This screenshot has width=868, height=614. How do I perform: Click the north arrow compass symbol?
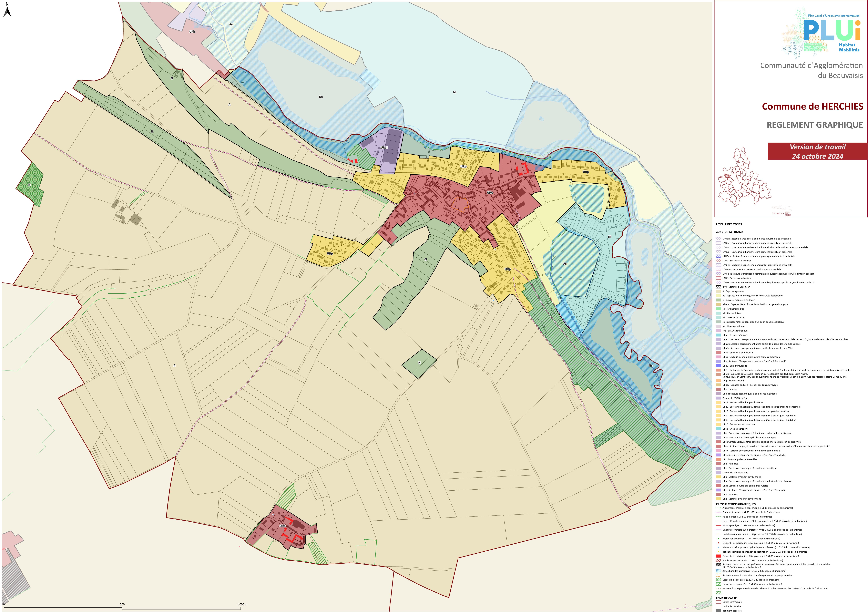click(x=7, y=10)
